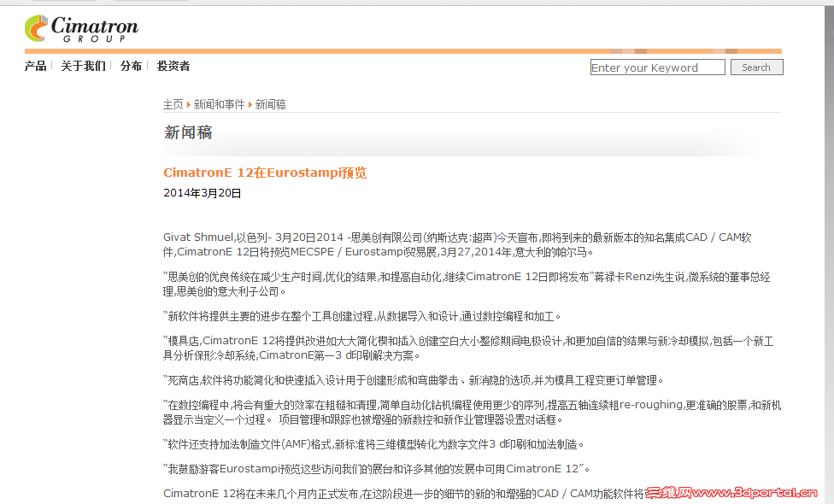Click the paragraph starting 思美创的优良传统
Screen dimensions: 834x504
coord(467,284)
